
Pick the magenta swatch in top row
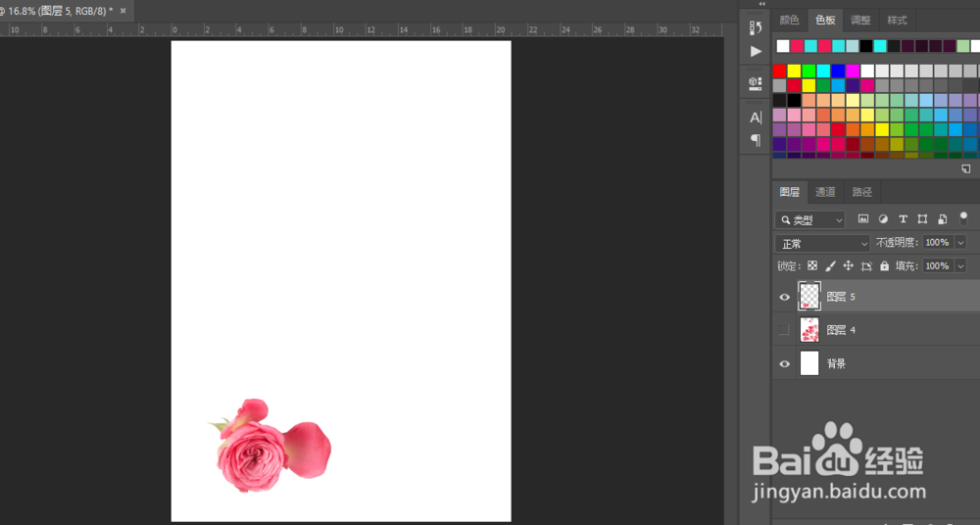click(x=853, y=71)
